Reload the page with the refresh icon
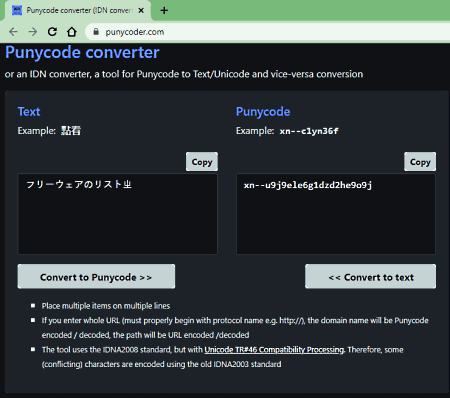 point(52,32)
